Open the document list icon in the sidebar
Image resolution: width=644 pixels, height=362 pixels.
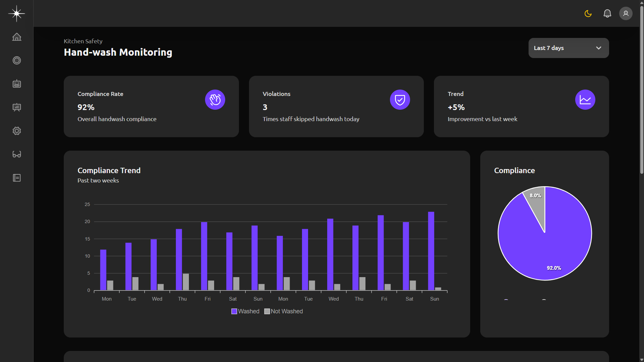tap(16, 178)
